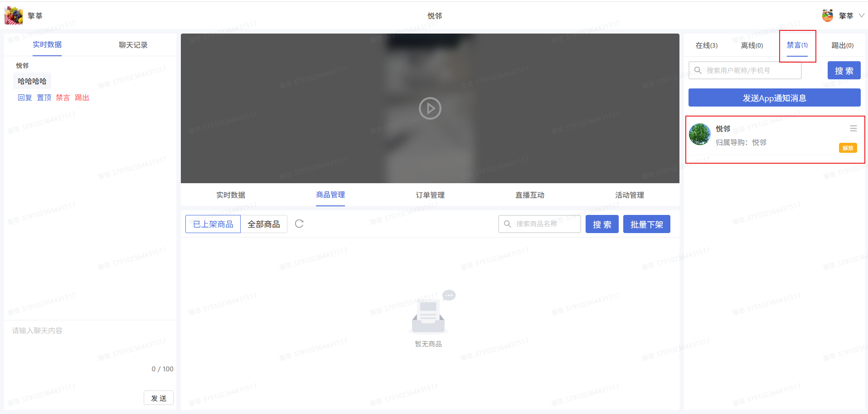Play the live stream video
The height and width of the screenshot is (414, 868).
430,108
